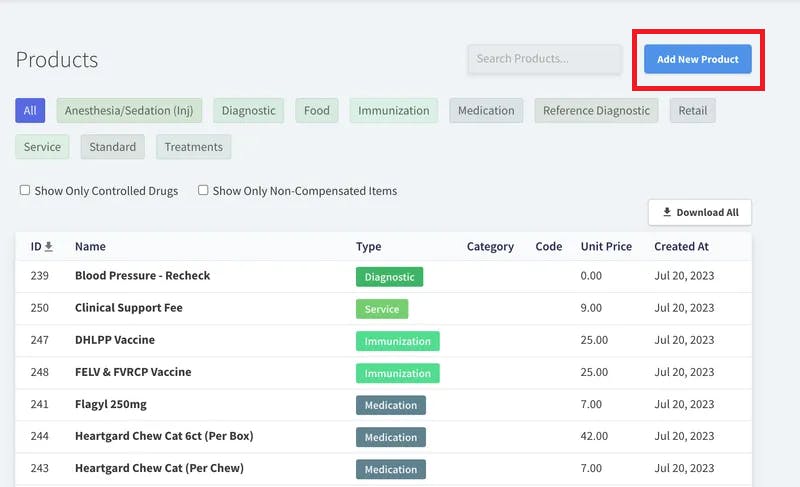
Task: Click the Type column header
Action: pos(368,247)
